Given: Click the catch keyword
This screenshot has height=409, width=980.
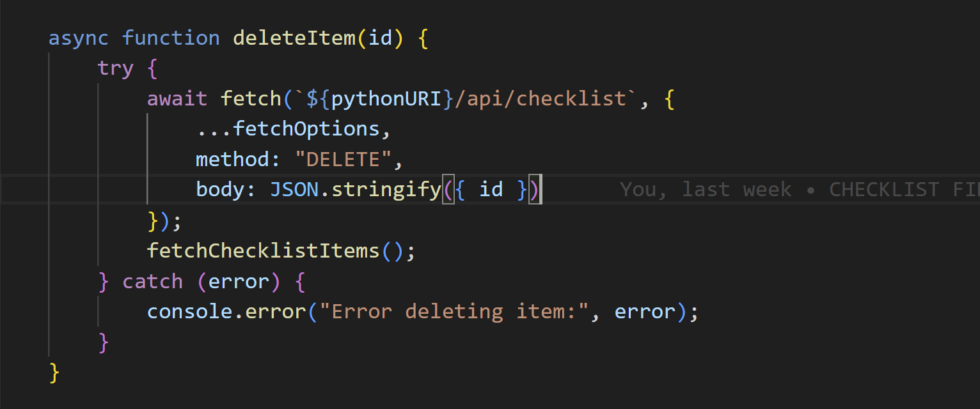Looking at the screenshot, I should pyautogui.click(x=152, y=281).
